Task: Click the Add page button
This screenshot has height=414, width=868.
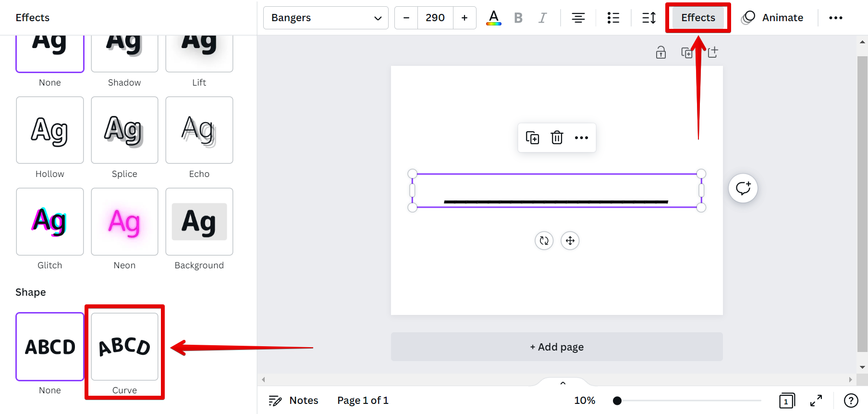Action: tap(557, 347)
